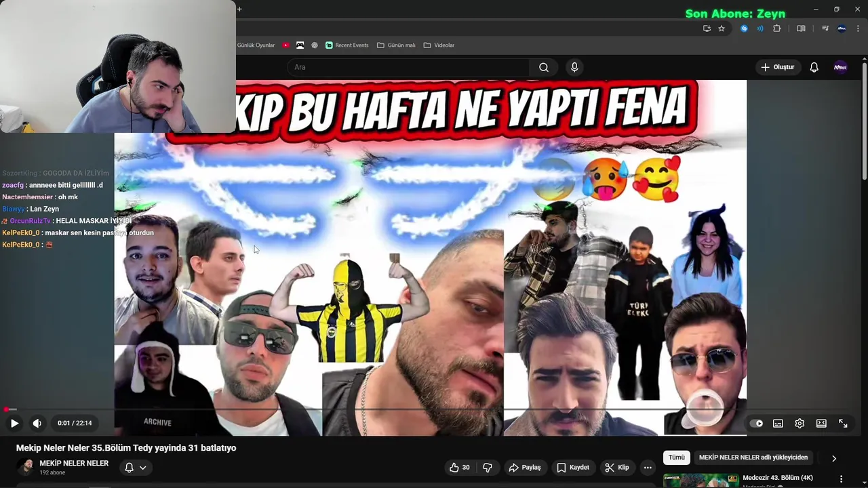Search by voice microphone button

574,67
